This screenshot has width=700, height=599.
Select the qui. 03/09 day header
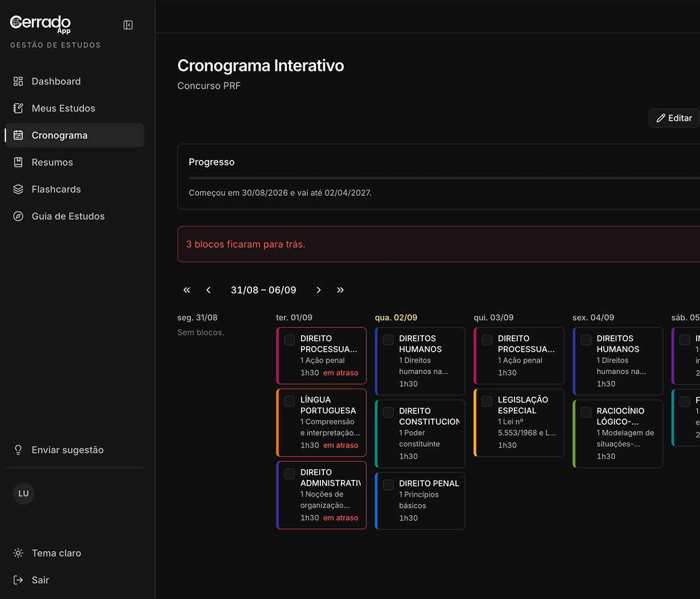click(494, 317)
